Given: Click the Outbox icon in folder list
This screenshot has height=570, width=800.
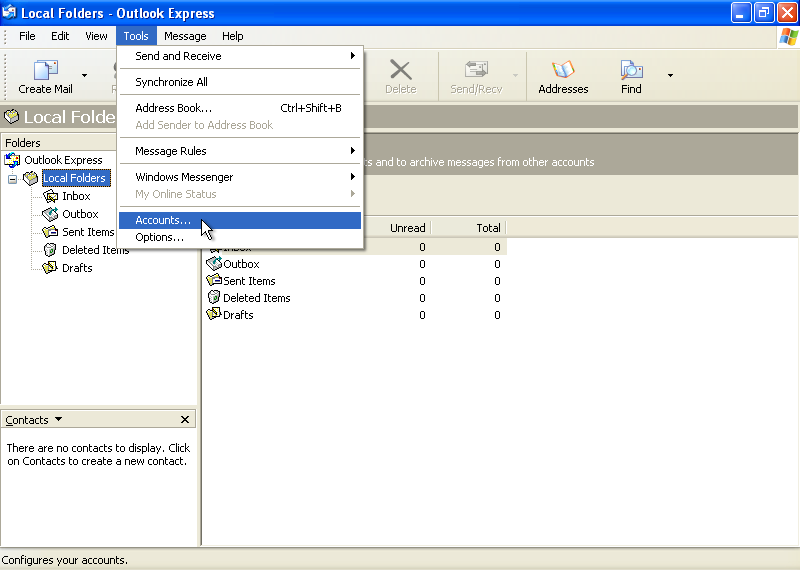Looking at the screenshot, I should tap(214, 264).
